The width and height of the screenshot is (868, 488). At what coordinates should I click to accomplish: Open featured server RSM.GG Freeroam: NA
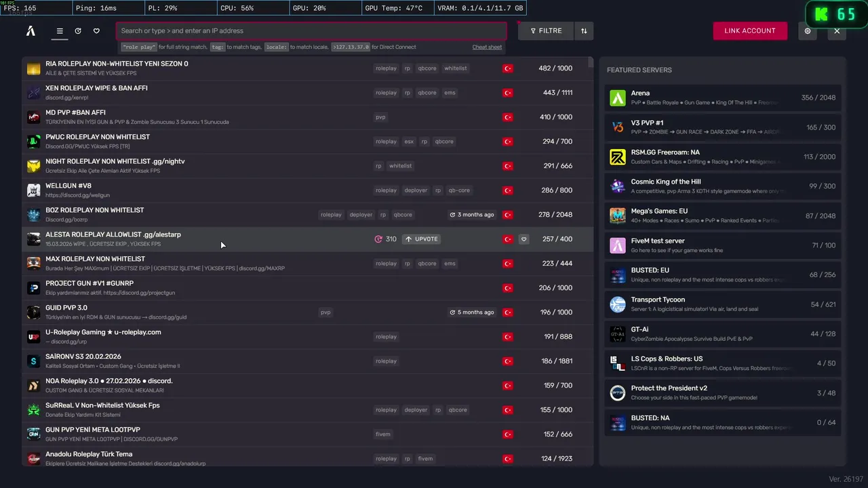[x=723, y=157]
